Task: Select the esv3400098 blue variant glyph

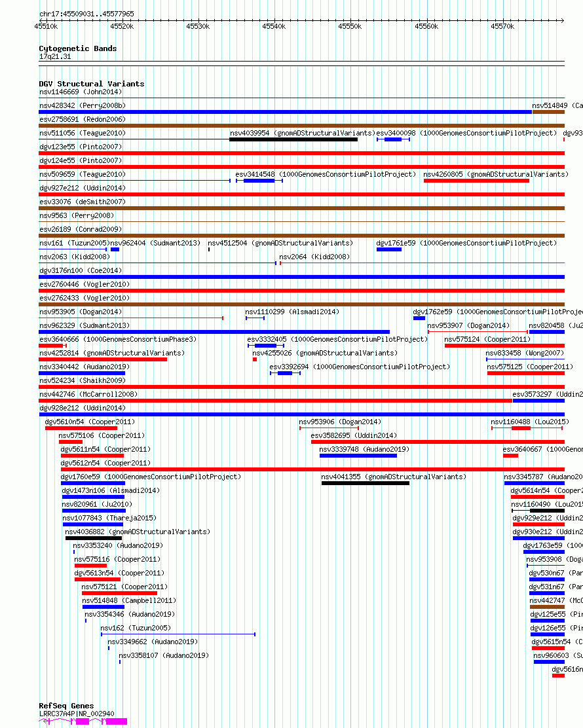Action: pyautogui.click(x=393, y=139)
